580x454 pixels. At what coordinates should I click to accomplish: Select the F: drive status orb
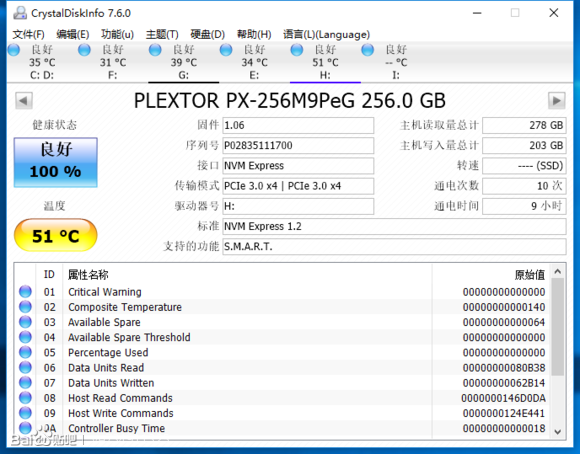point(84,50)
